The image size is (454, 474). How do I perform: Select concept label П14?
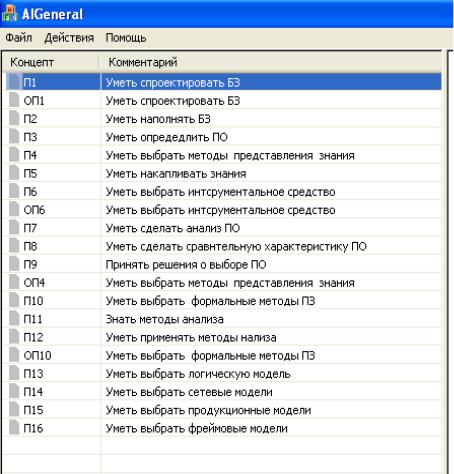click(33, 392)
